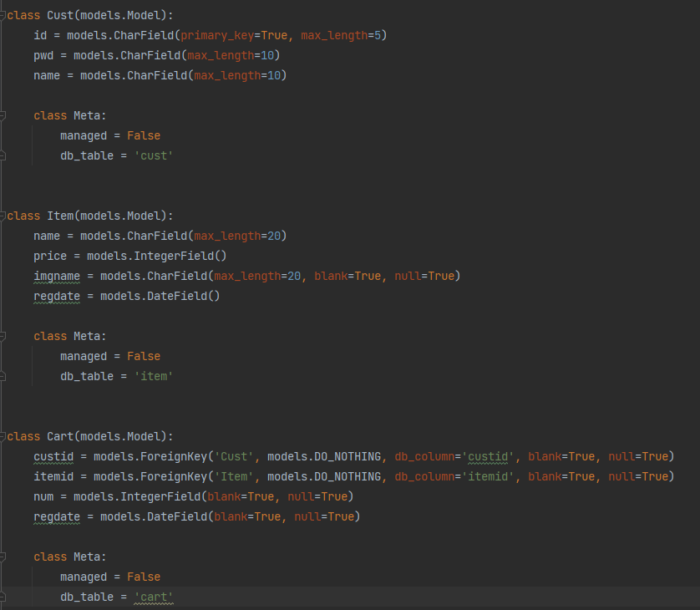The width and height of the screenshot is (700, 610).
Task: Click 'managed = False' in Cart's Meta
Action: pyautogui.click(x=110, y=577)
